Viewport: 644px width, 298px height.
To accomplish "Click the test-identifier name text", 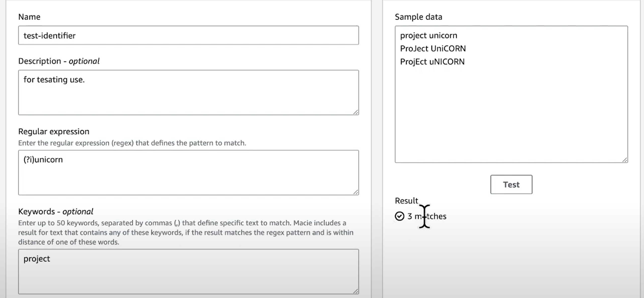I will (50, 36).
